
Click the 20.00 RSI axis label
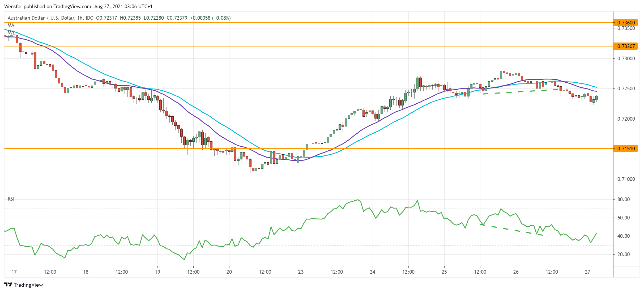tap(623, 254)
